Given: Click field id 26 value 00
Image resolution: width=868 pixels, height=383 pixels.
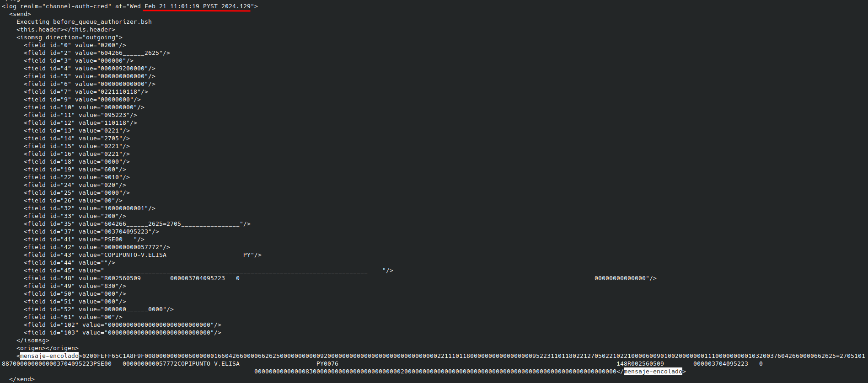Looking at the screenshot, I should (73, 201).
